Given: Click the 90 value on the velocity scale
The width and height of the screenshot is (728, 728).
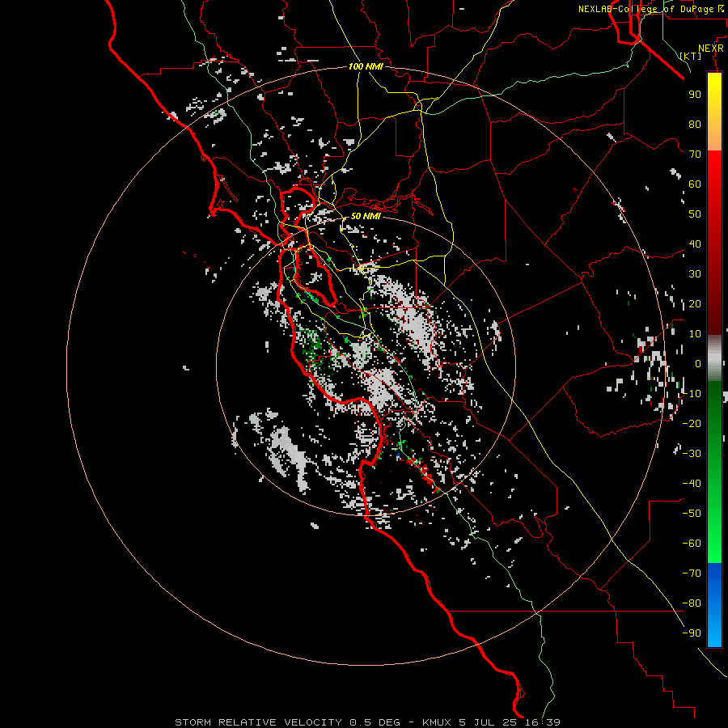Looking at the screenshot, I should tap(695, 95).
